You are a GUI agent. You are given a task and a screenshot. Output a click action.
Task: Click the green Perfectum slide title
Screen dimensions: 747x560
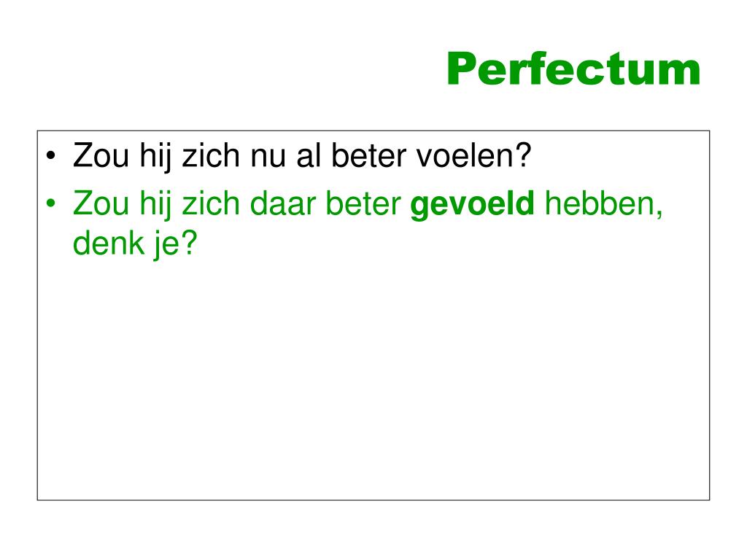click(x=573, y=69)
